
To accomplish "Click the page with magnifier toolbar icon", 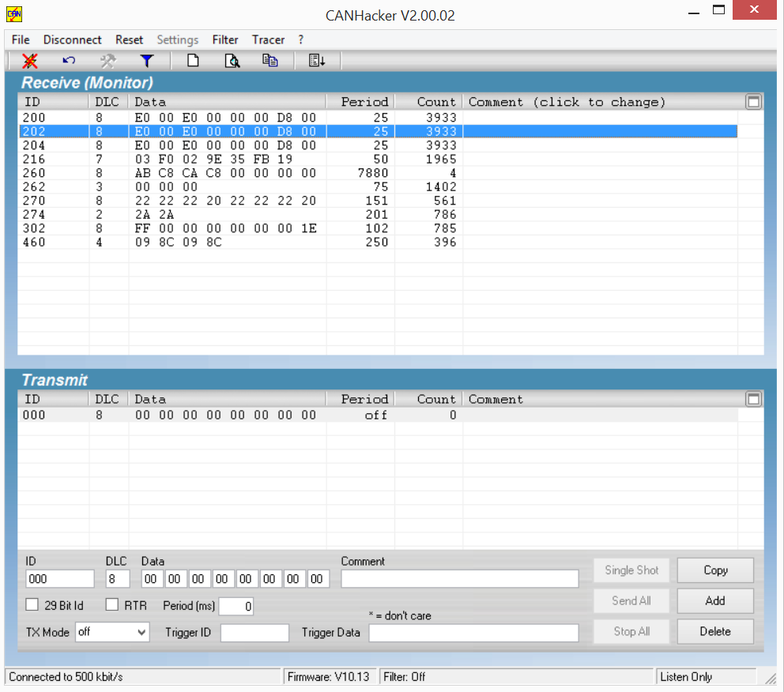I will (x=232, y=61).
